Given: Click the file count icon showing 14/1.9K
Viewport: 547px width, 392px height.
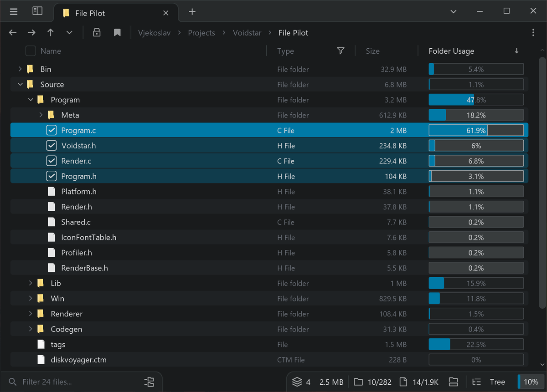Looking at the screenshot, I should click(403, 382).
